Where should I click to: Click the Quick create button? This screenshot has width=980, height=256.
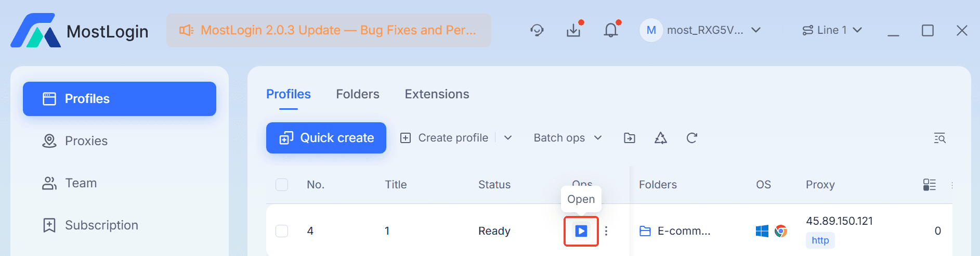point(326,138)
